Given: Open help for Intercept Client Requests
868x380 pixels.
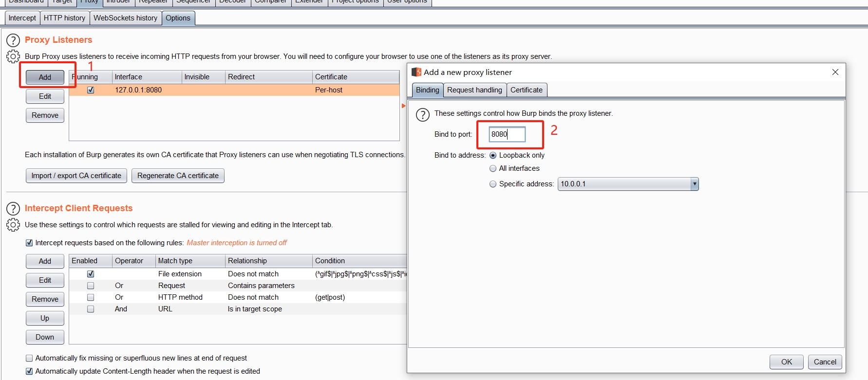Looking at the screenshot, I should click(13, 209).
